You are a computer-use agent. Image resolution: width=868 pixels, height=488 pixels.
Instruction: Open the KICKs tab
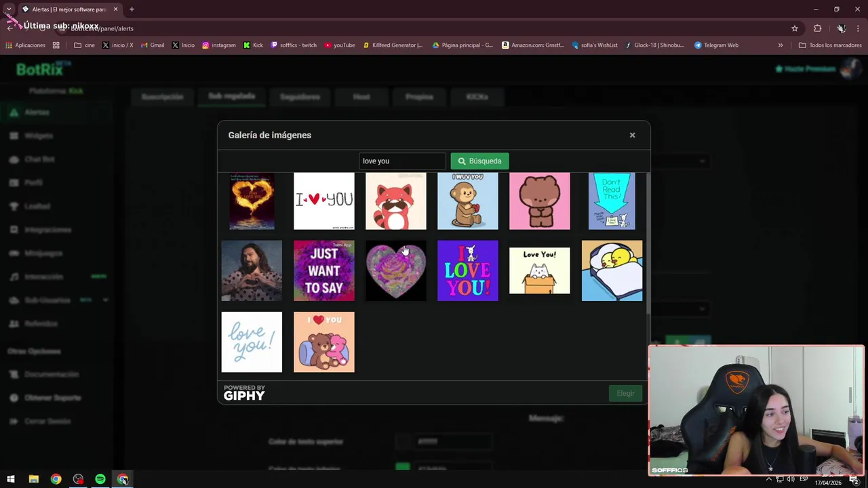[x=477, y=97]
